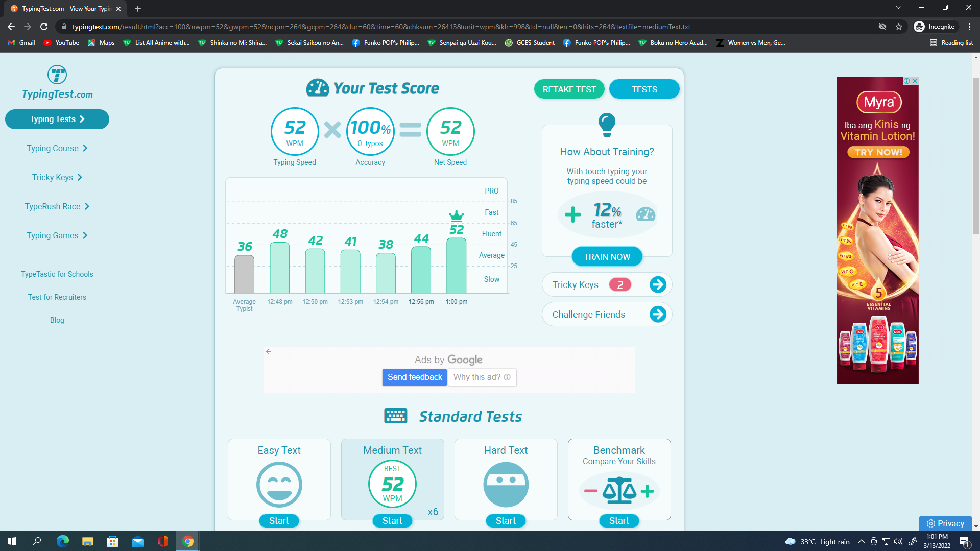Image resolution: width=980 pixels, height=551 pixels.
Task: Expand the Tricky Keys sidebar menu
Action: (x=57, y=177)
